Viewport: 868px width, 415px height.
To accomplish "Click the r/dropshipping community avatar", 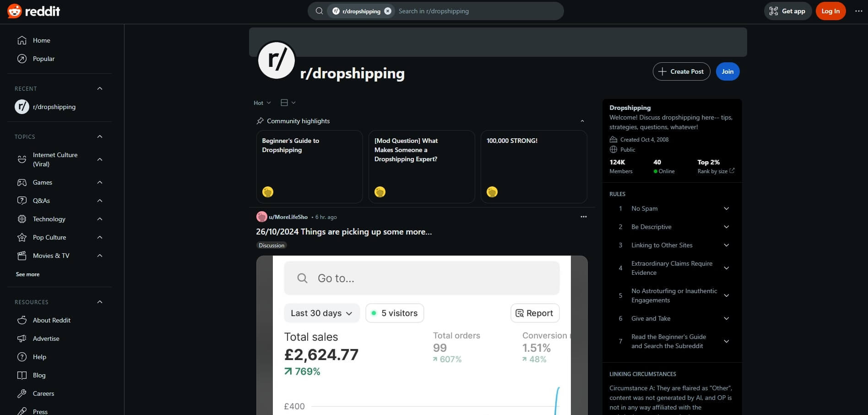I will point(277,60).
